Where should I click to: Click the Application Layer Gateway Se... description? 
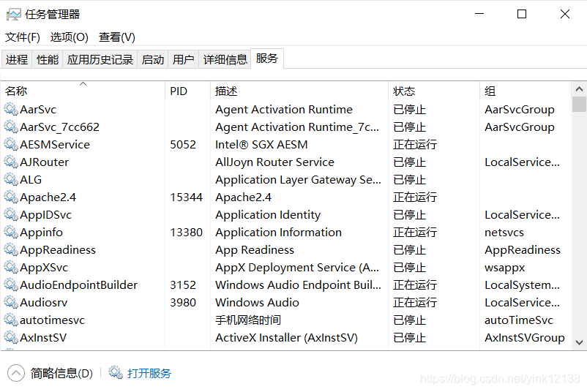[x=298, y=180]
